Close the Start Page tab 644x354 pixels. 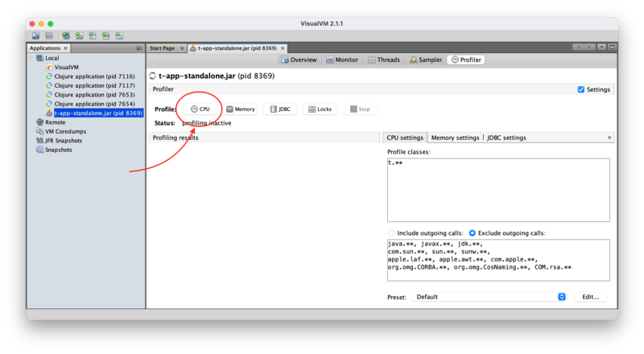coord(182,48)
